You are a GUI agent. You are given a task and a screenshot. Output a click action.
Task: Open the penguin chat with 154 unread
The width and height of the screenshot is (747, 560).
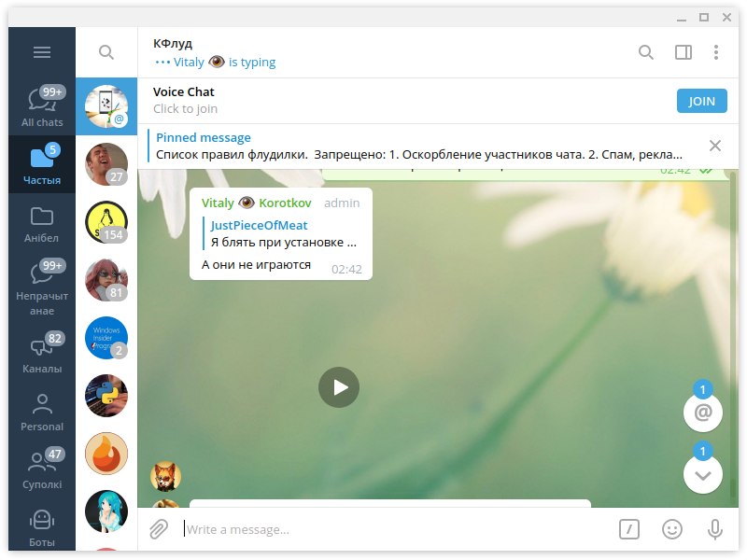pos(106,222)
